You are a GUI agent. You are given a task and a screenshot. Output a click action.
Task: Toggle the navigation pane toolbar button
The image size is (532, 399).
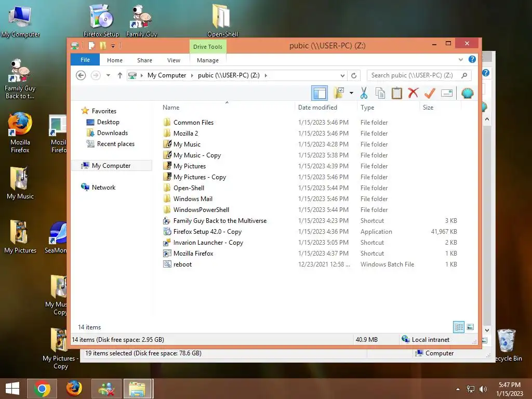pos(320,93)
